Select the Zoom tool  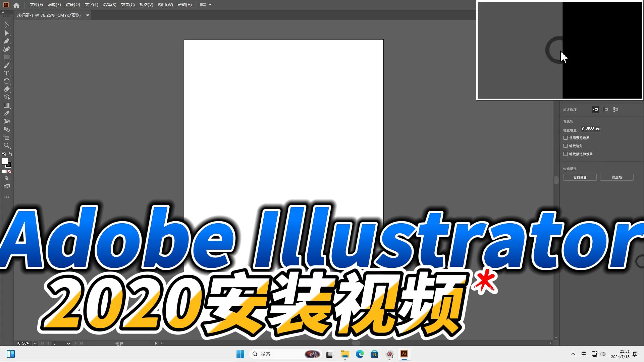[6, 145]
